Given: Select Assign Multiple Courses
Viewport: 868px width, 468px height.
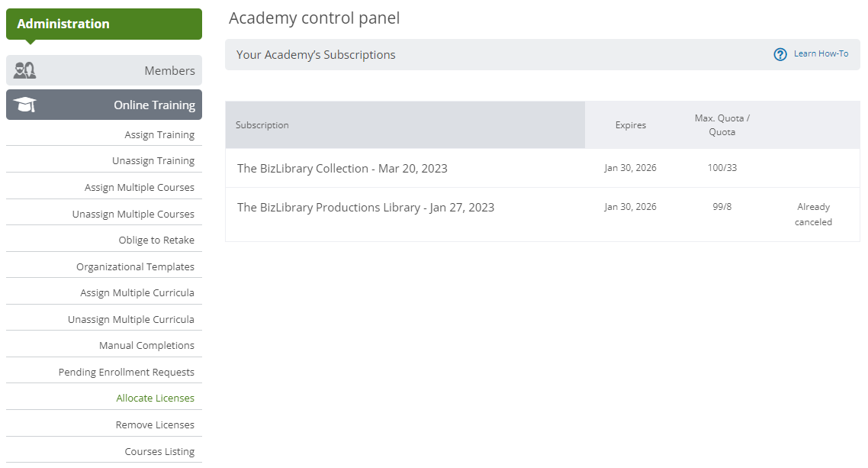Looking at the screenshot, I should (x=140, y=187).
